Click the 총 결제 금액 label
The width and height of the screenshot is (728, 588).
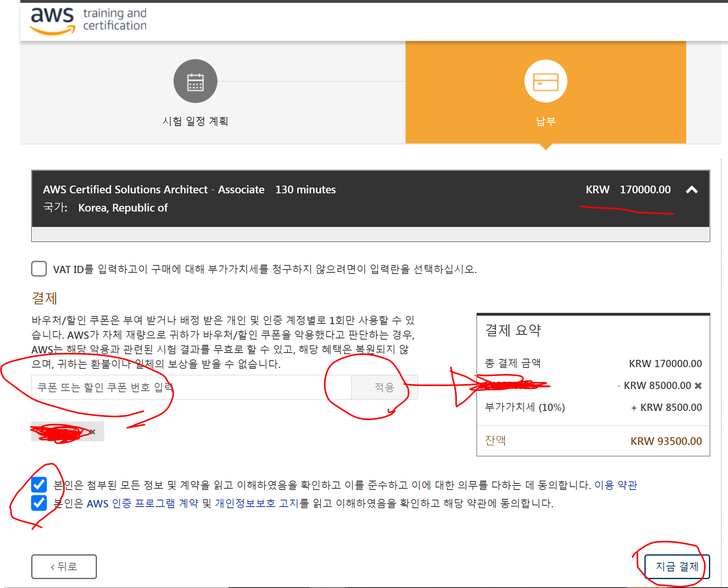(x=513, y=363)
